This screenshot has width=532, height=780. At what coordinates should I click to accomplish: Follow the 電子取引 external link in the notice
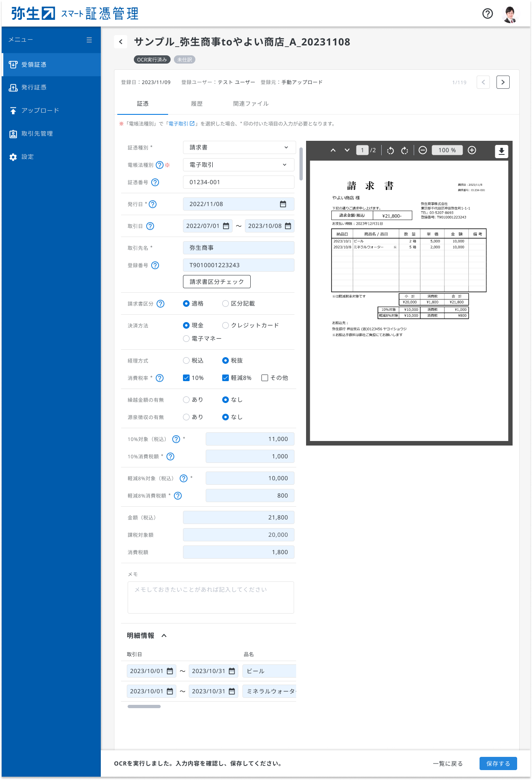pyautogui.click(x=181, y=123)
